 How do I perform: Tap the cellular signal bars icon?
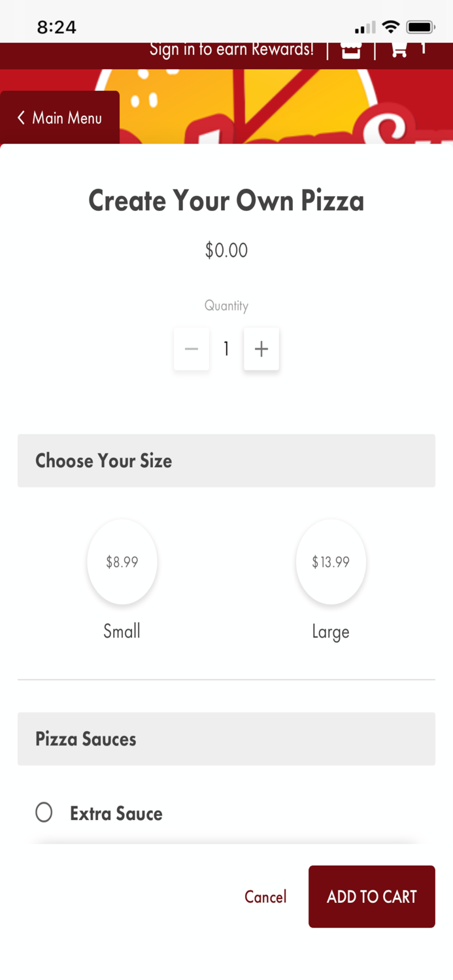tap(365, 27)
